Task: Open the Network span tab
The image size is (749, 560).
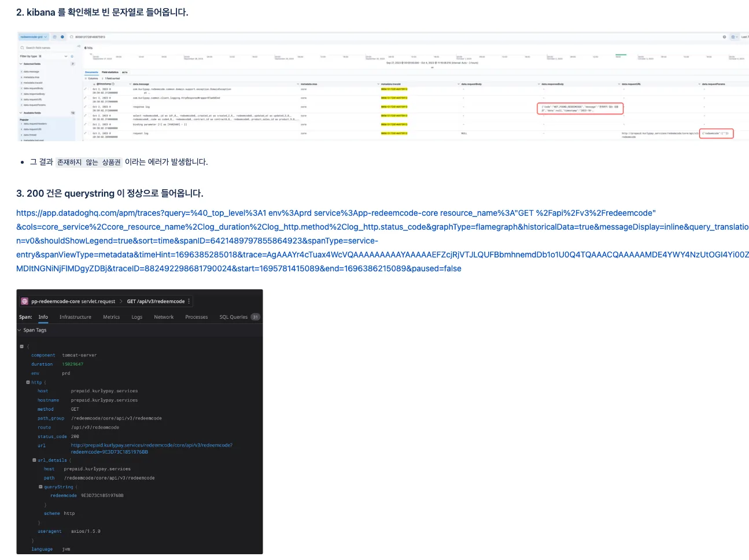Action: pos(164,317)
